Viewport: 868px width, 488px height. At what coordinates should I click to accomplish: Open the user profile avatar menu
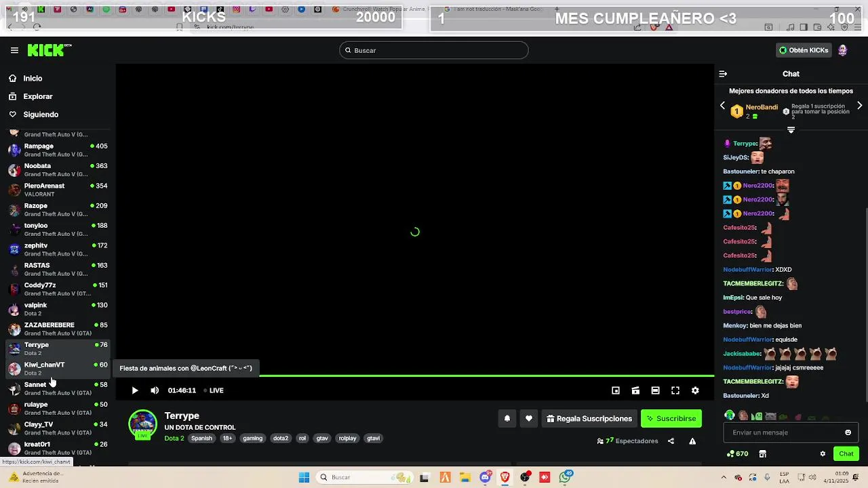coord(842,50)
